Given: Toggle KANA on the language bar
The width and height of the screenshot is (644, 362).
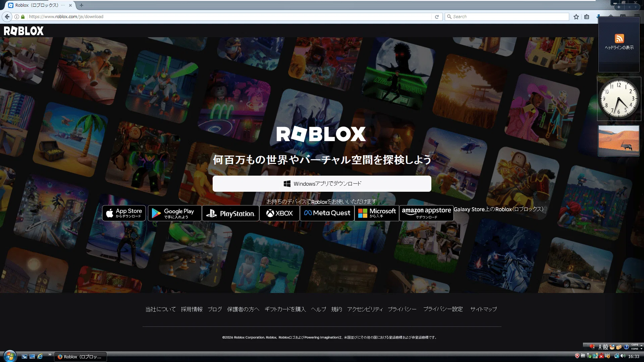Looking at the screenshot, I should pos(635,349).
